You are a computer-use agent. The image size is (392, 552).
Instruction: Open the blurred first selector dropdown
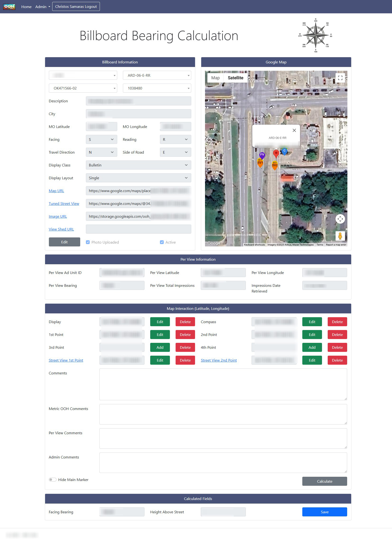click(x=83, y=75)
